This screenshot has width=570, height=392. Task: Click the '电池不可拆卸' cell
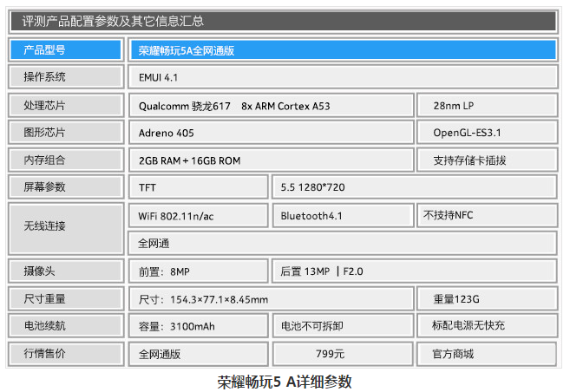tap(343, 326)
